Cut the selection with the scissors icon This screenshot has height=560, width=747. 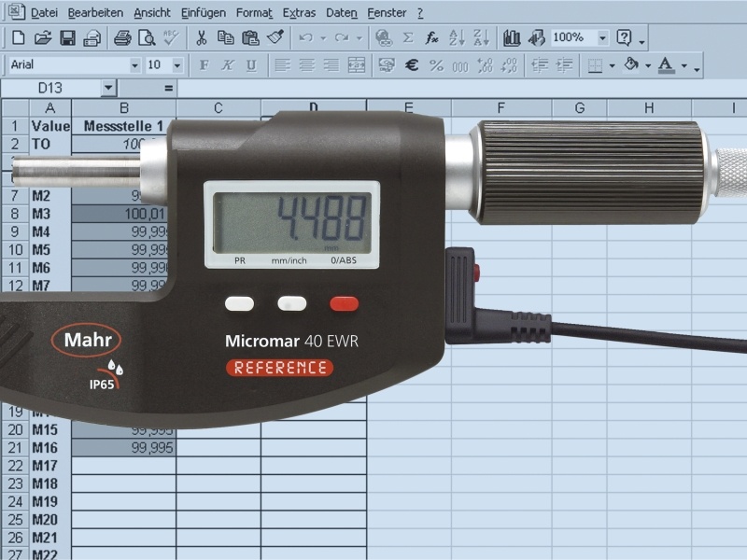tap(201, 37)
